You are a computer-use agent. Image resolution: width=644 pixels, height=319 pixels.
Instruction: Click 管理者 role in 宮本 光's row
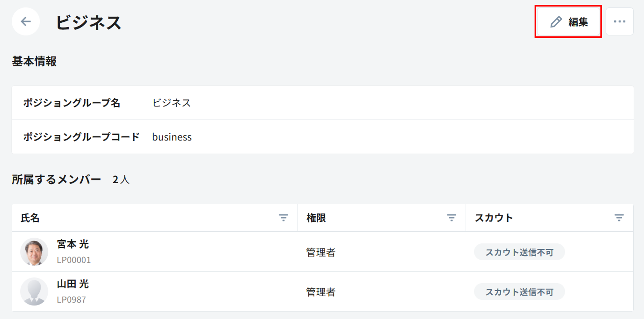click(320, 252)
